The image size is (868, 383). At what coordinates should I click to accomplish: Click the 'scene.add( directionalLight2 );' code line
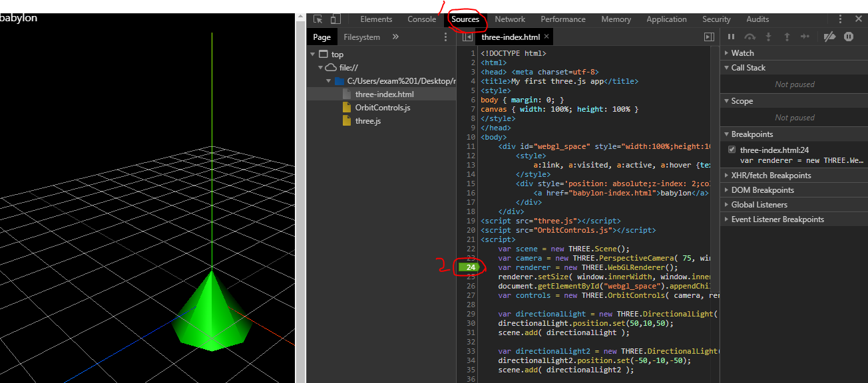[x=566, y=370]
